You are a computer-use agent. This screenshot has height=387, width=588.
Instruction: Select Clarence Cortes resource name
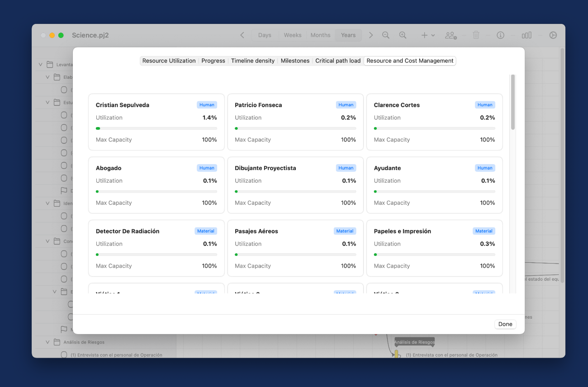397,105
